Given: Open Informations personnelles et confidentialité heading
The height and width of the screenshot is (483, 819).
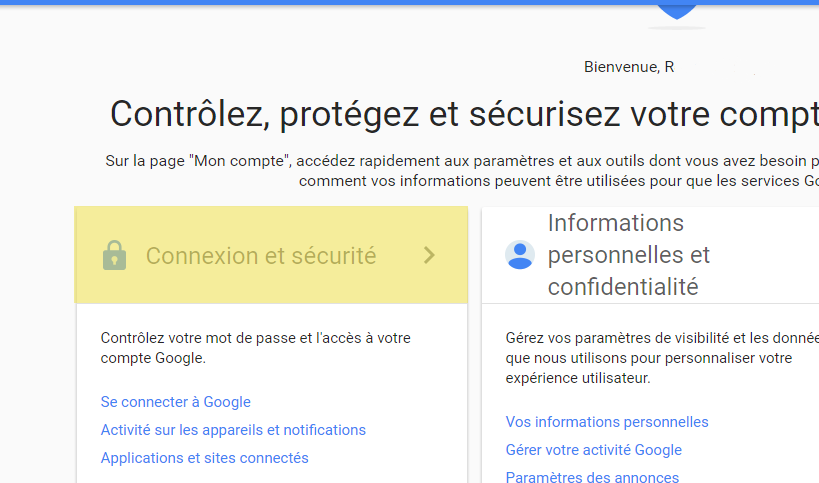Looking at the screenshot, I should point(629,255).
